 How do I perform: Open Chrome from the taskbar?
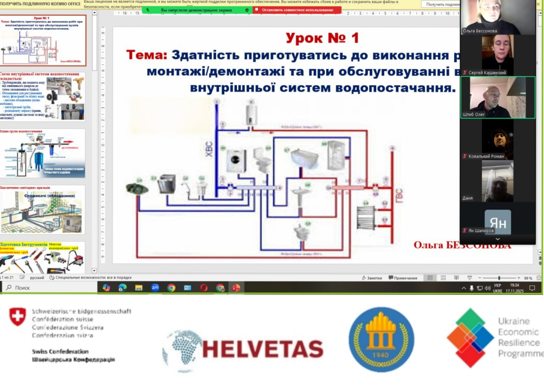pos(171,288)
